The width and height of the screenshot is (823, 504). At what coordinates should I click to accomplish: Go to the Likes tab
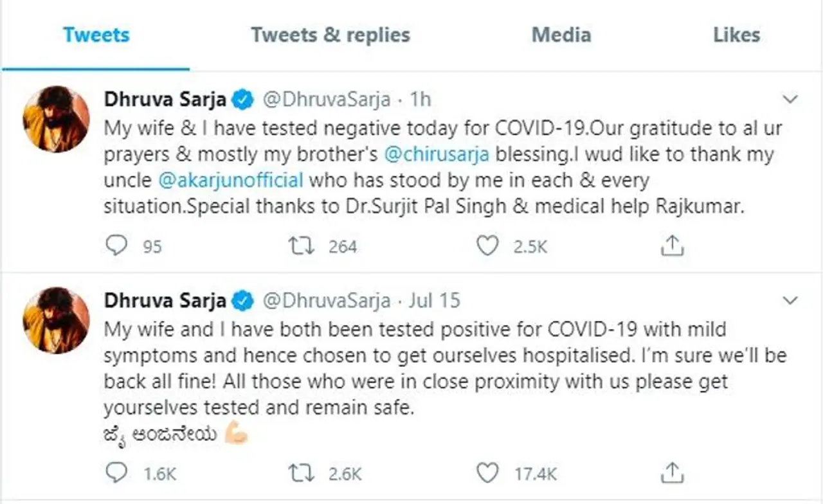click(x=736, y=35)
